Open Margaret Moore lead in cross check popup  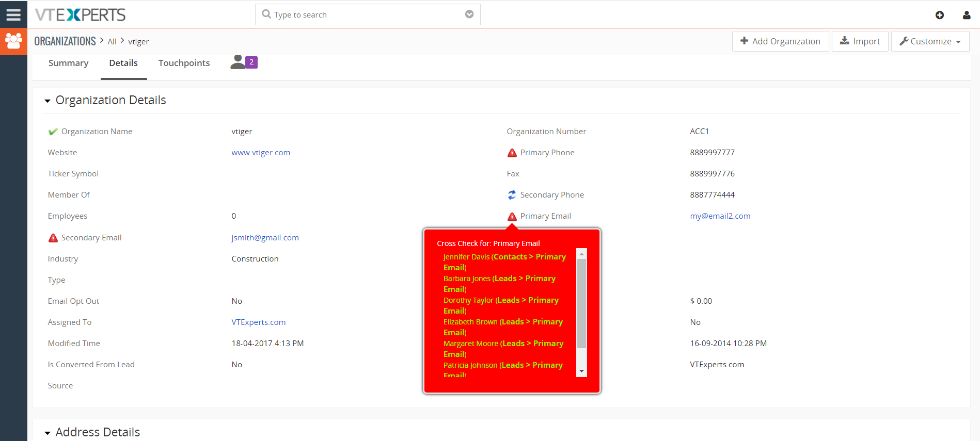(503, 349)
